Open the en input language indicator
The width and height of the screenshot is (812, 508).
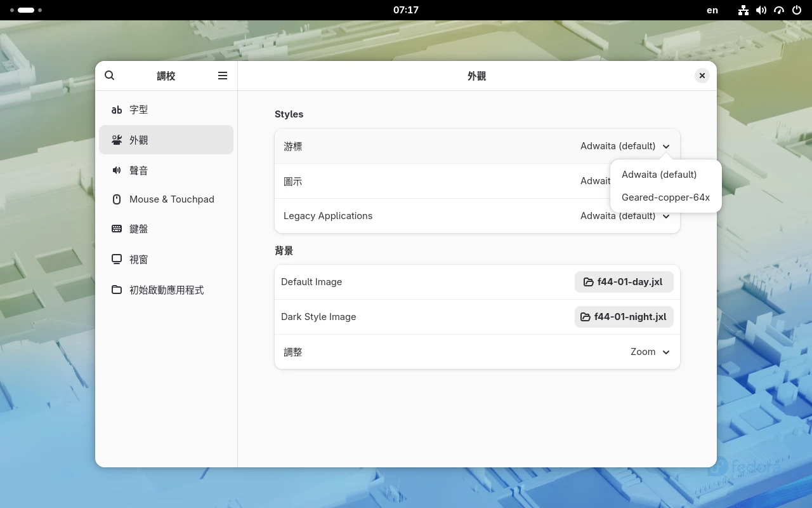point(712,10)
